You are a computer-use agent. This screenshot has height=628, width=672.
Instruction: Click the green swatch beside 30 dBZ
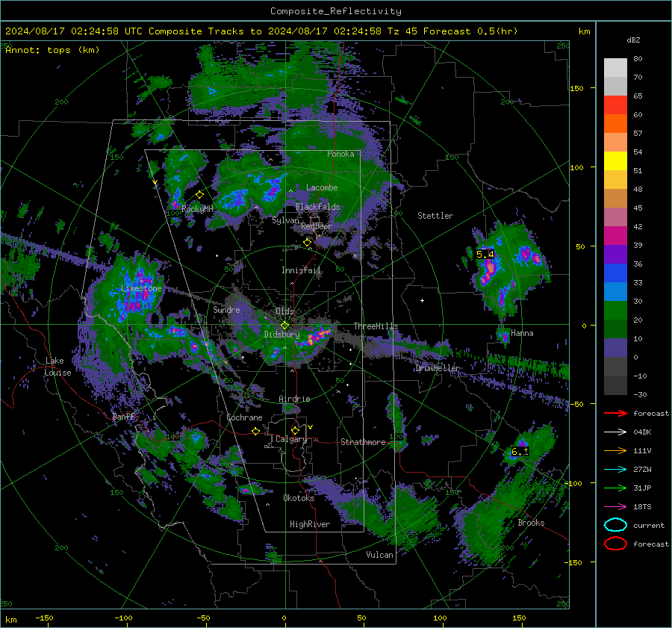pyautogui.click(x=615, y=311)
